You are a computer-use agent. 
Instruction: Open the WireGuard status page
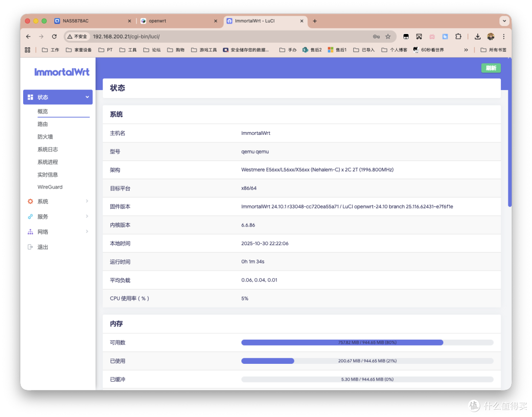(50, 187)
